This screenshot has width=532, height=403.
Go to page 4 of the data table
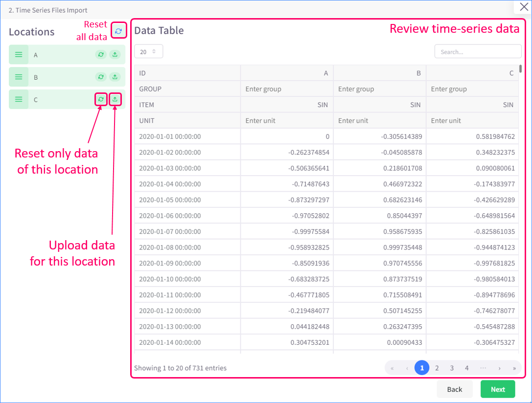pos(467,368)
